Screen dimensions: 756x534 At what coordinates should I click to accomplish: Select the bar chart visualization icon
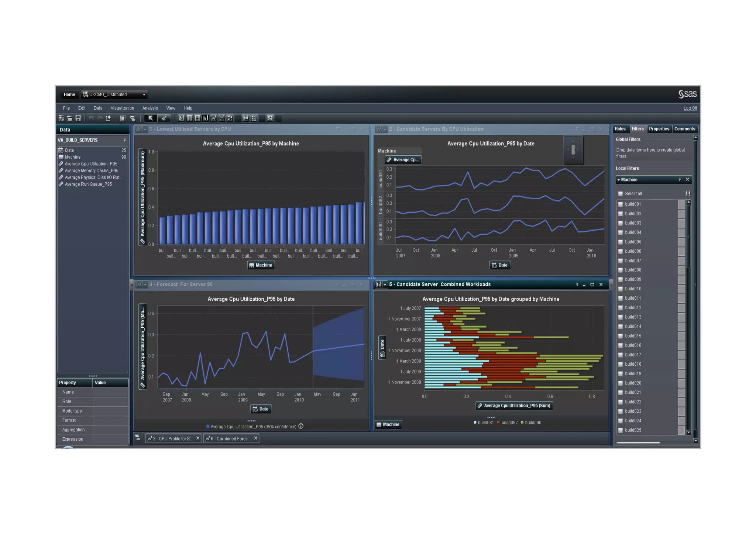tap(205, 118)
